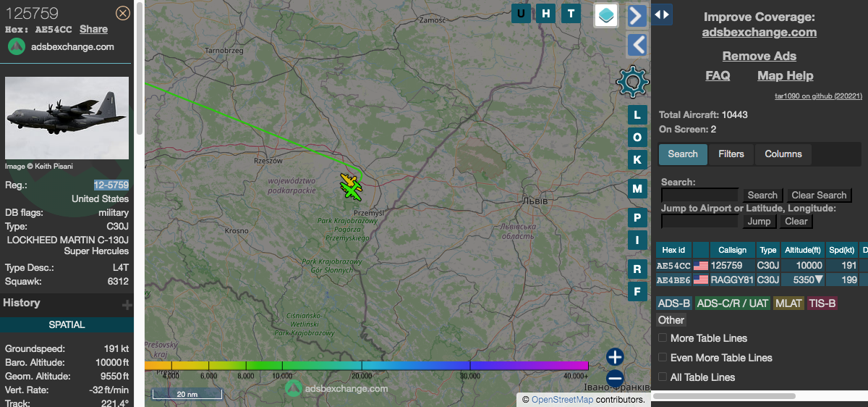Toggle the ADS-C/R / UAT source filter
This screenshot has width=868, height=407.
tap(733, 303)
